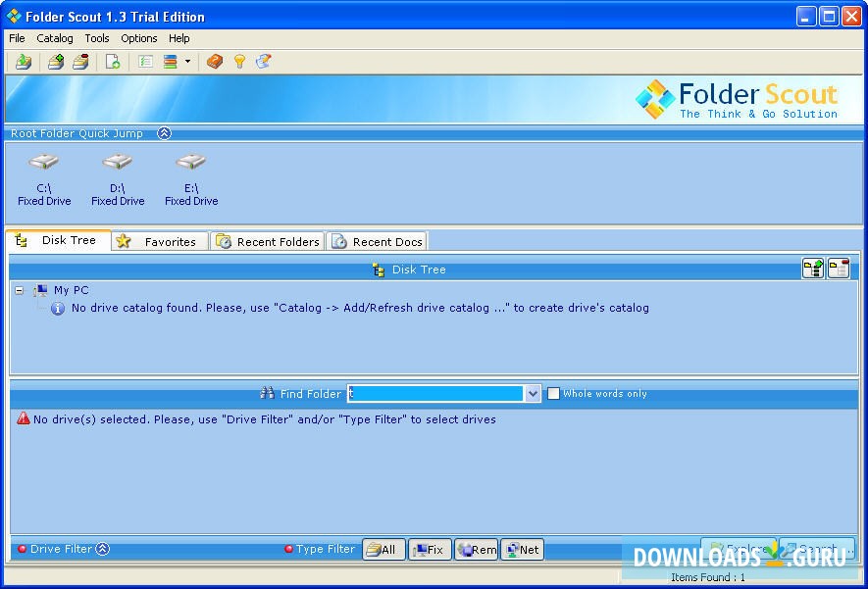Click the binoculars Find Folder icon
Screen dimensions: 868x589
268,393
